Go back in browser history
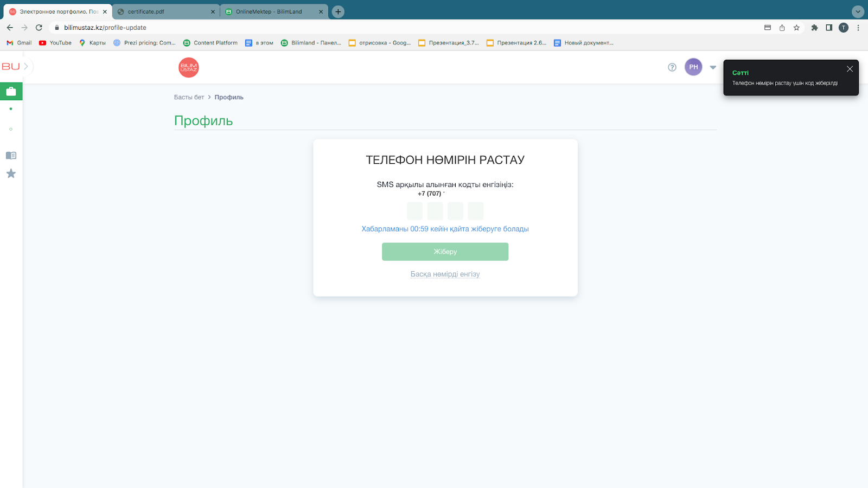The width and height of the screenshot is (868, 488). (10, 28)
